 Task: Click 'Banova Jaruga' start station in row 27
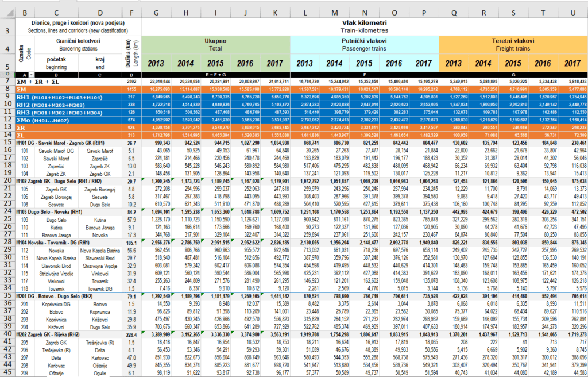56,235
